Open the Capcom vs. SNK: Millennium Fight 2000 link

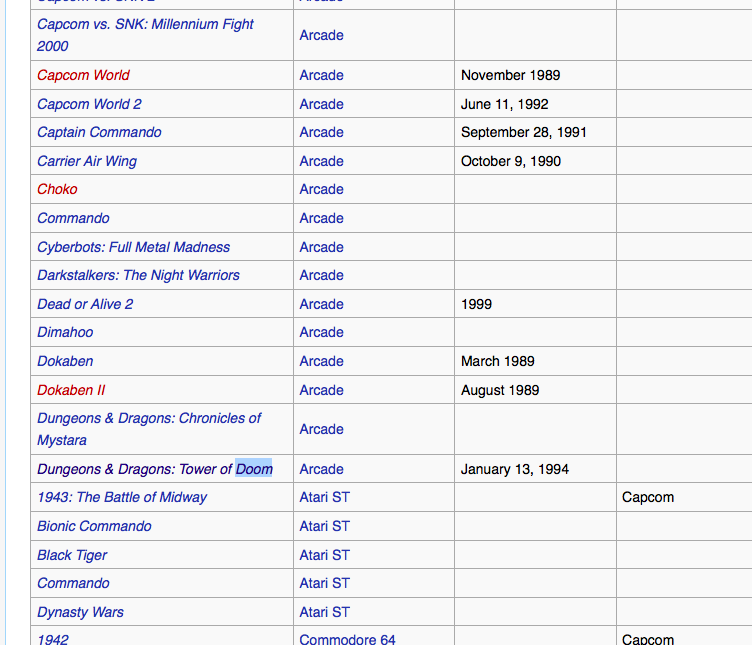coord(145,35)
